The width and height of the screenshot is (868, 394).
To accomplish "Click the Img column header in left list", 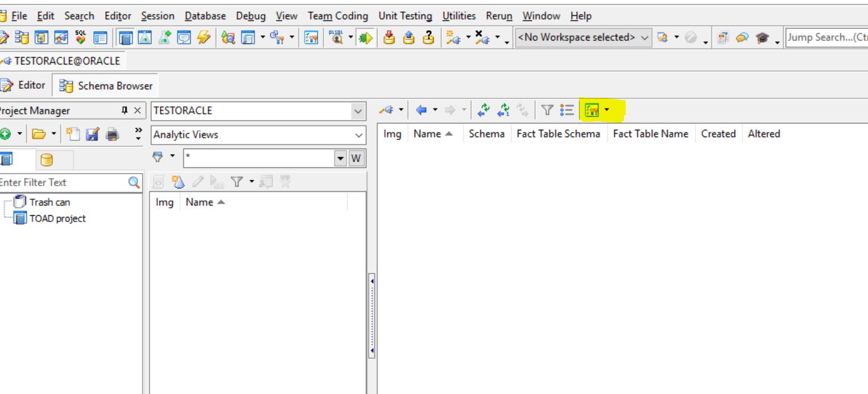I will coord(164,202).
